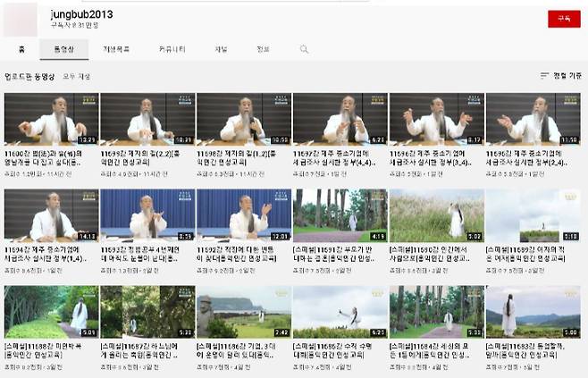Play the [스페셜]11591강 palm path thumbnail
The height and width of the screenshot is (378, 588).
(x=340, y=215)
